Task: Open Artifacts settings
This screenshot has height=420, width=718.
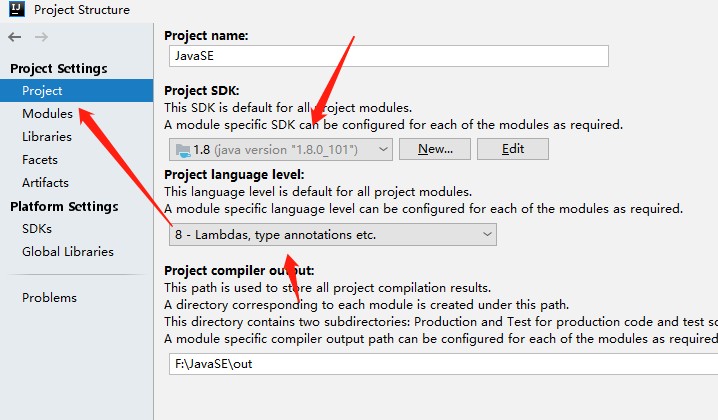Action: 45,183
